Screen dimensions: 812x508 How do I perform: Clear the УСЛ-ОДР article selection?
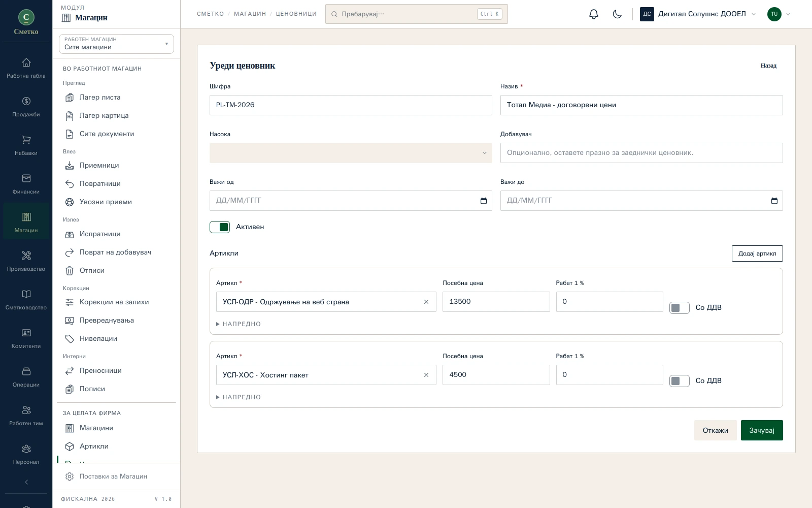(426, 302)
